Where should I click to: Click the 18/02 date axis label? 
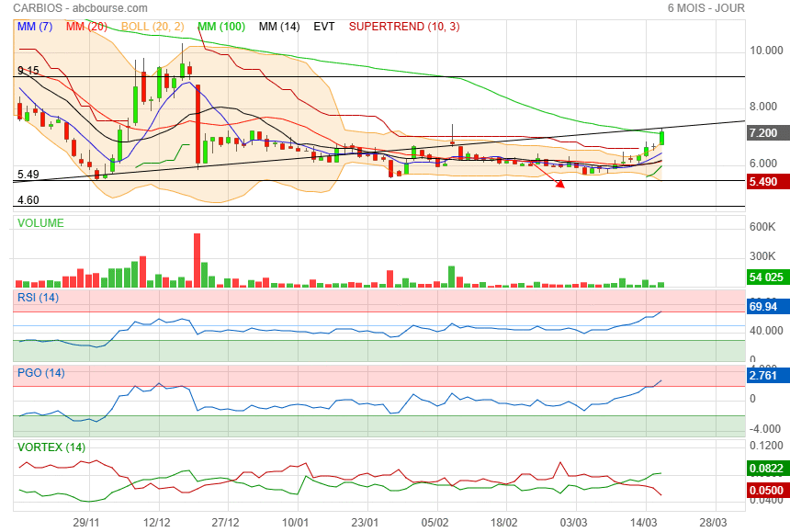tap(504, 523)
